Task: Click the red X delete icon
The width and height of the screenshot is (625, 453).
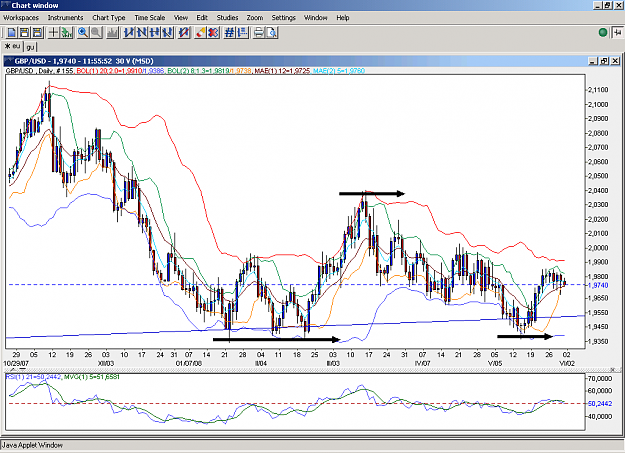Action: point(213,32)
